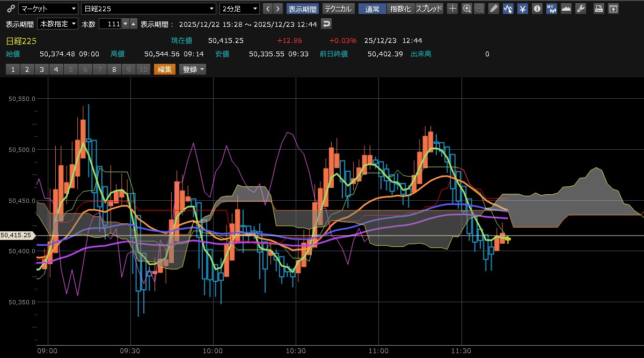The image size is (644, 358).
Task: Toggle the 表示期間 display period button
Action: point(303,9)
